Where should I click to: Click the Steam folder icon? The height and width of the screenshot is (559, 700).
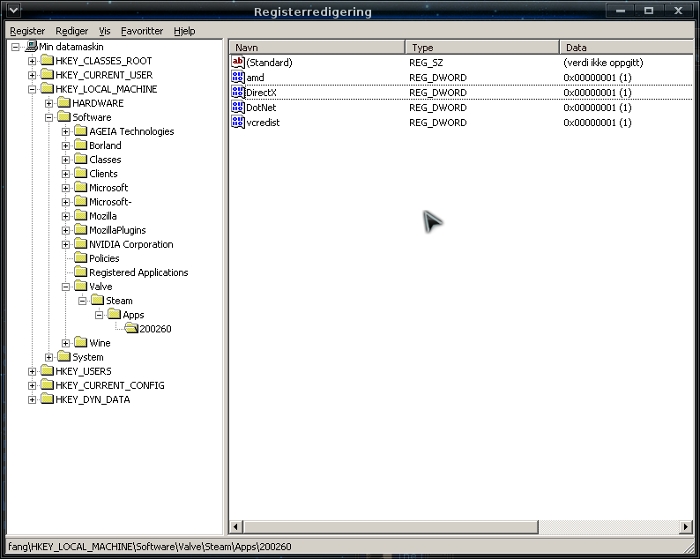click(98, 300)
